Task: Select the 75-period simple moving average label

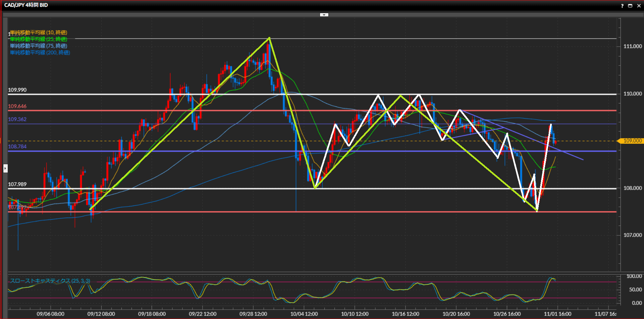Action: click(x=39, y=46)
